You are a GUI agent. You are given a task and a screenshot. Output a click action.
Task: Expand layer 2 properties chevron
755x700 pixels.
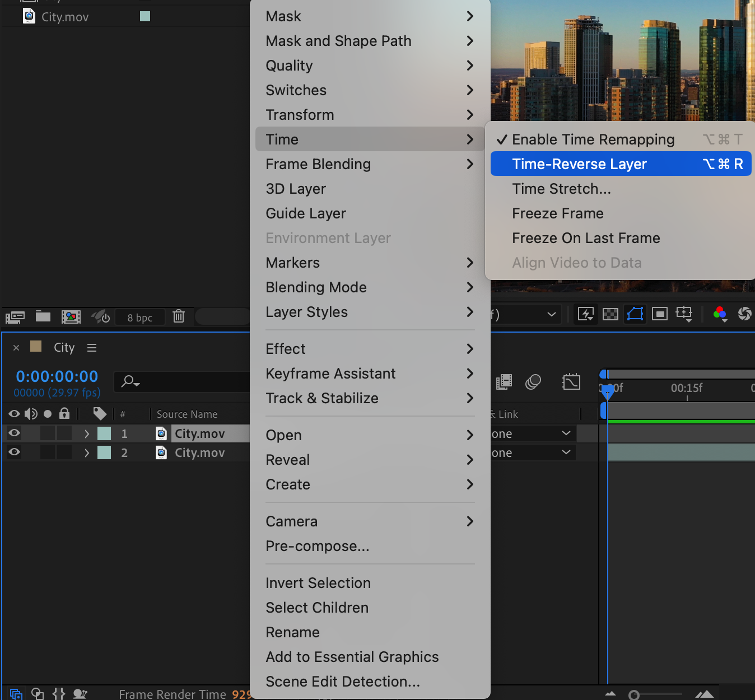tap(87, 452)
